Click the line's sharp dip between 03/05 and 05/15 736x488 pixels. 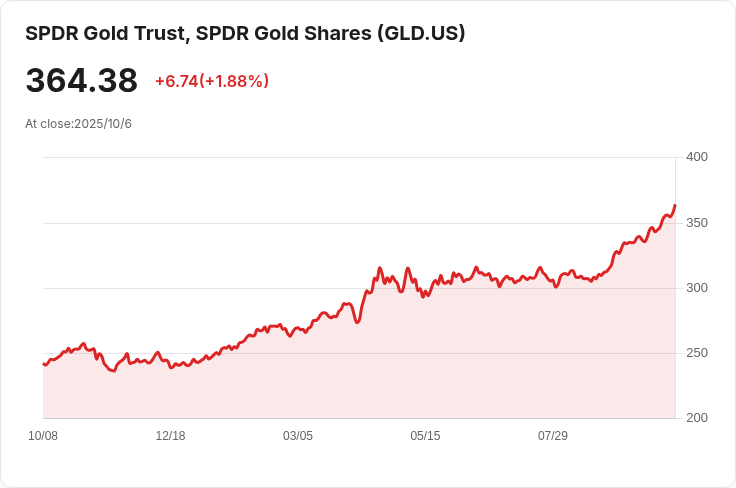357,321
